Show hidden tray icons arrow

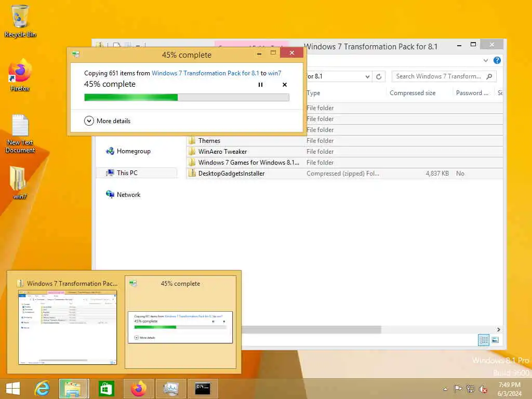[x=445, y=389]
